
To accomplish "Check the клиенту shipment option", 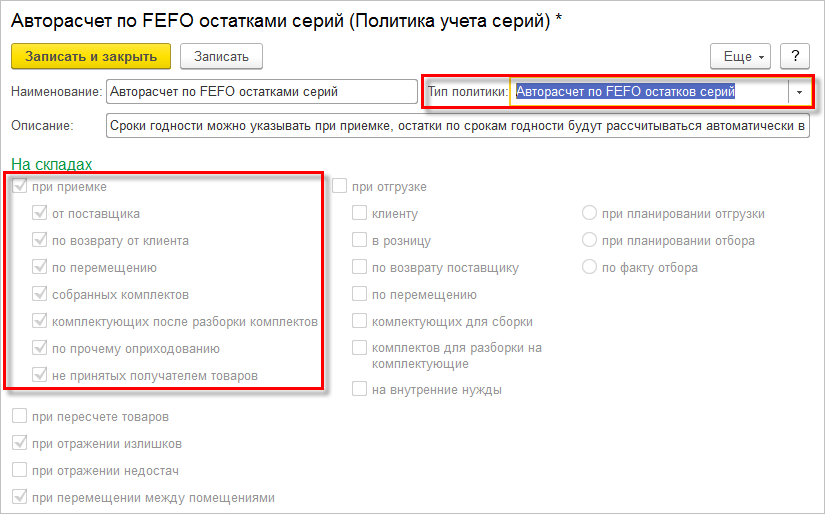I will [359, 213].
